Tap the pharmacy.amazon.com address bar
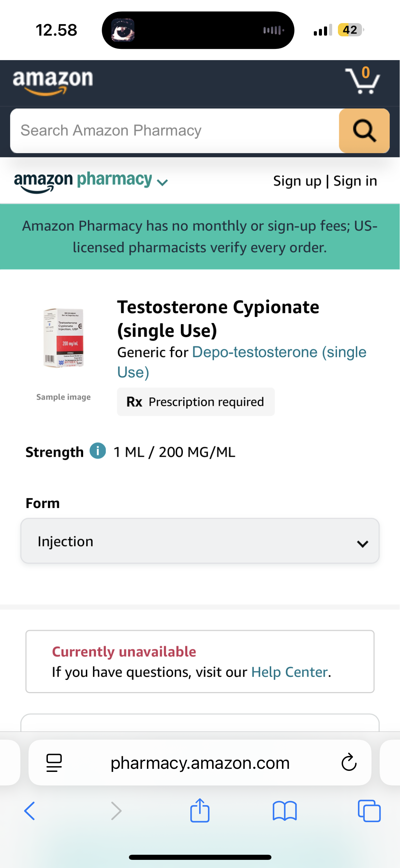This screenshot has height=868, width=400. click(200, 763)
